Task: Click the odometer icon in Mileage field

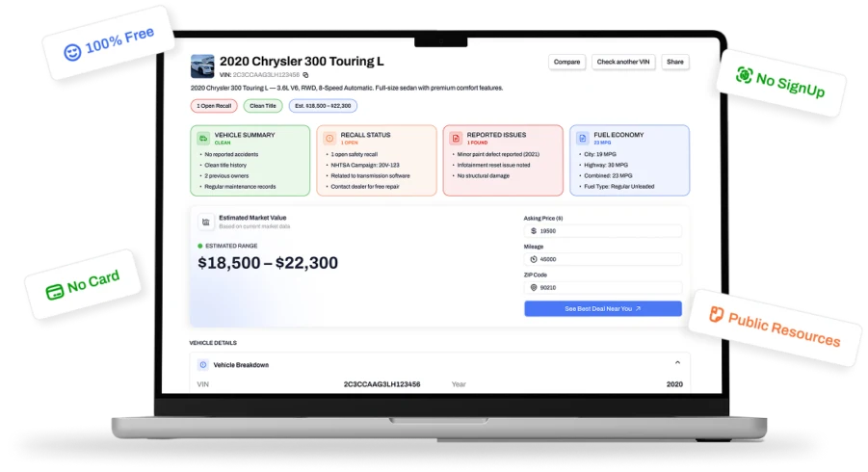Action: (534, 259)
